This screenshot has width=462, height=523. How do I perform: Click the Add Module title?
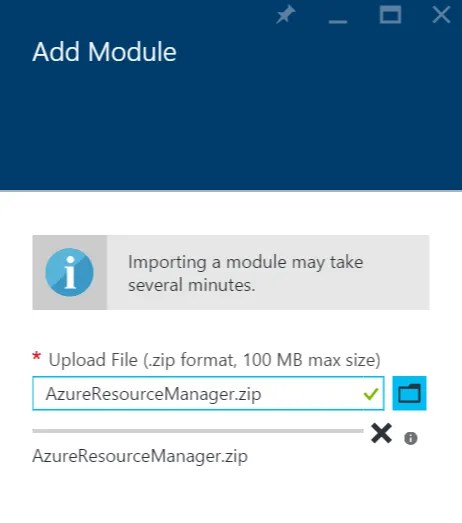(104, 52)
